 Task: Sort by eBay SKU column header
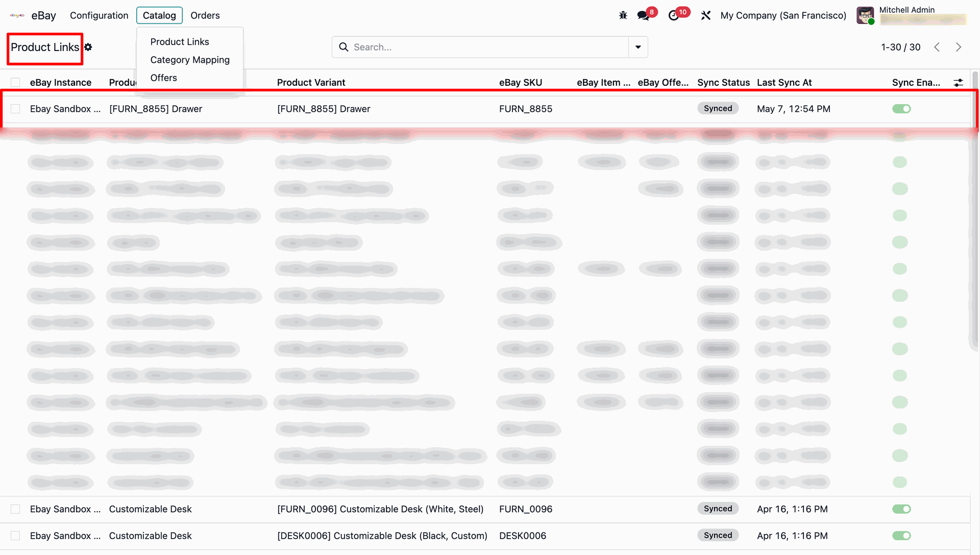[521, 82]
